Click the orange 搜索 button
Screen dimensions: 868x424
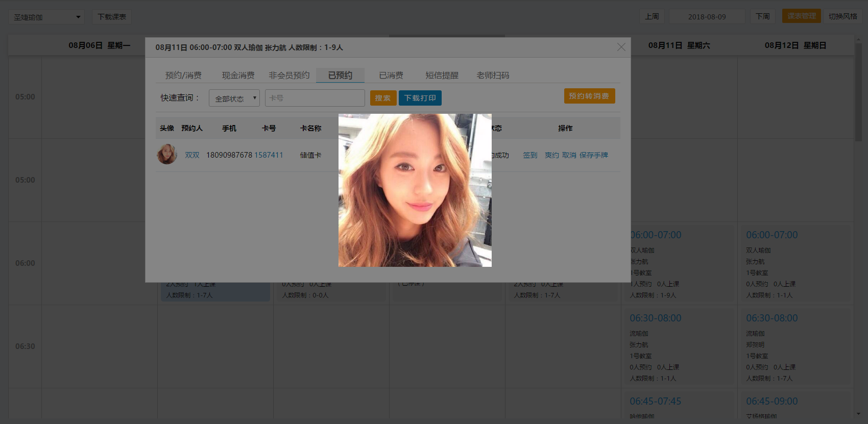coord(383,98)
